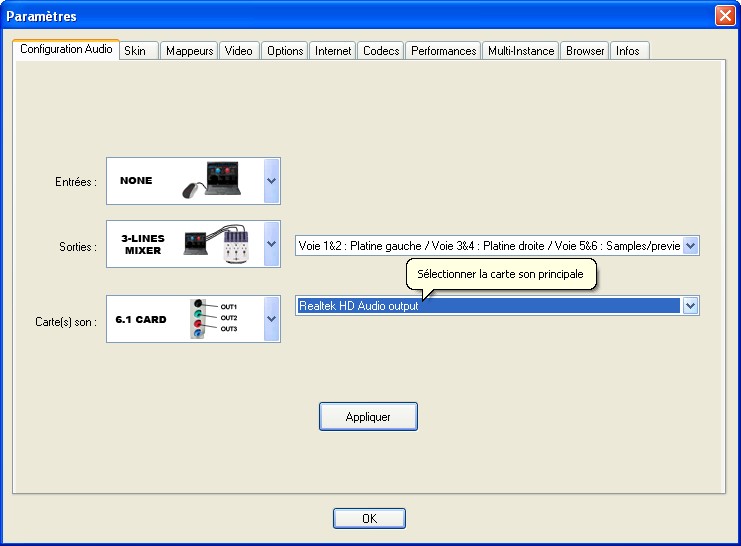Expand the Carte(s) son 6.1 Card dropdown arrow
The height and width of the screenshot is (546, 741).
pos(271,319)
